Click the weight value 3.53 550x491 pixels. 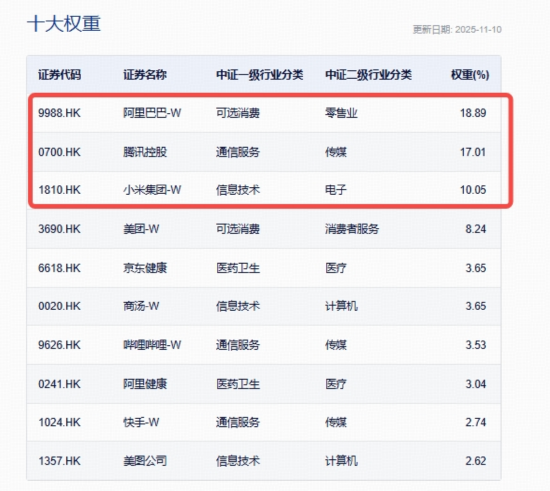tap(476, 345)
